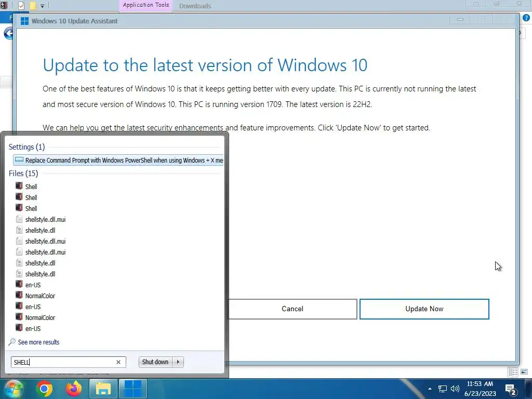
Task: Clear the SHELL search text
Action: tap(118, 362)
